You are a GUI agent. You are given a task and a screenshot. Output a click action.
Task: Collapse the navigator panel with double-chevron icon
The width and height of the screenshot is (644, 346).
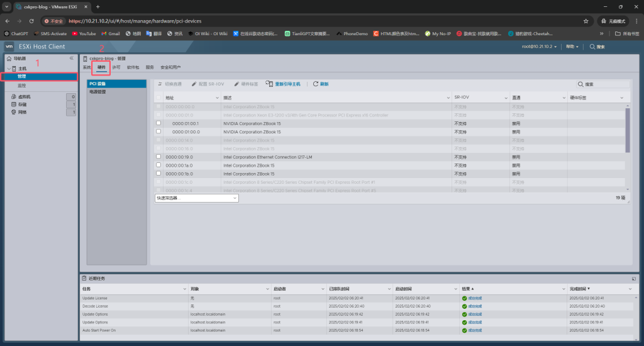[72, 59]
